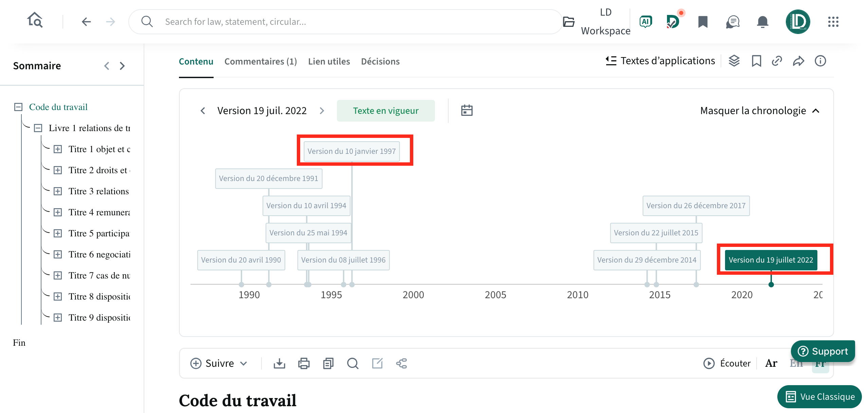The image size is (868, 413).
Task: Open the AI assistant icon
Action: pyautogui.click(x=646, y=22)
